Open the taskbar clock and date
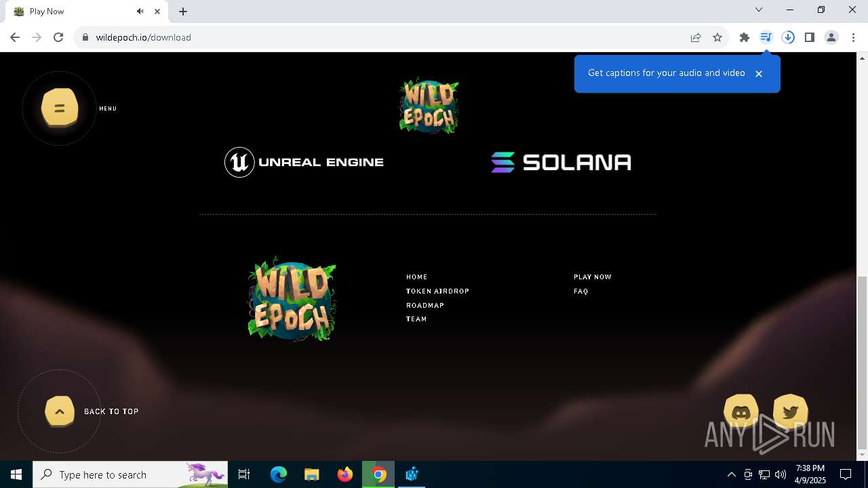Viewport: 868px width, 488px height. click(810, 474)
